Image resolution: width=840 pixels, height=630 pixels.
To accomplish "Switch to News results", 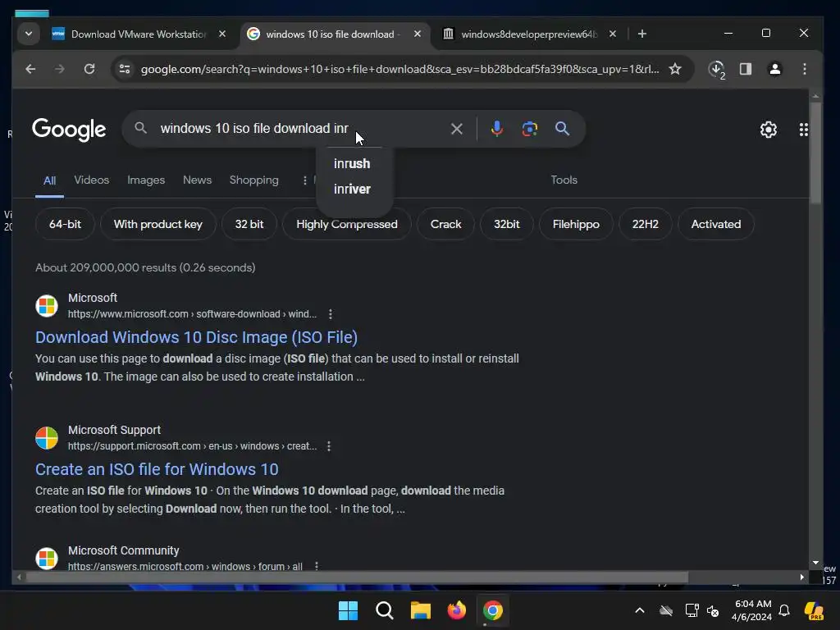I will click(x=197, y=180).
